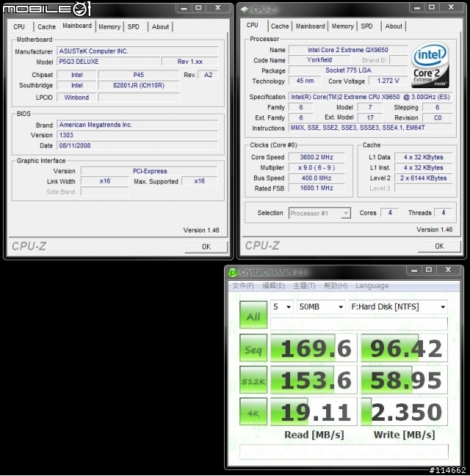The image size is (470, 476).
Task: Click the Bus Speed value 400.0 MHz
Action: coord(317,178)
